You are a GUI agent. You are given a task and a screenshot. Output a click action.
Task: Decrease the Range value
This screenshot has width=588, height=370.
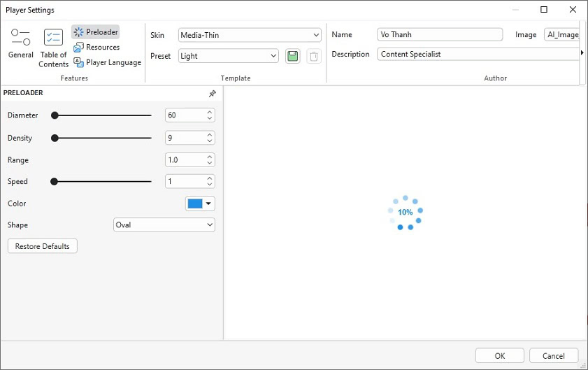click(210, 163)
